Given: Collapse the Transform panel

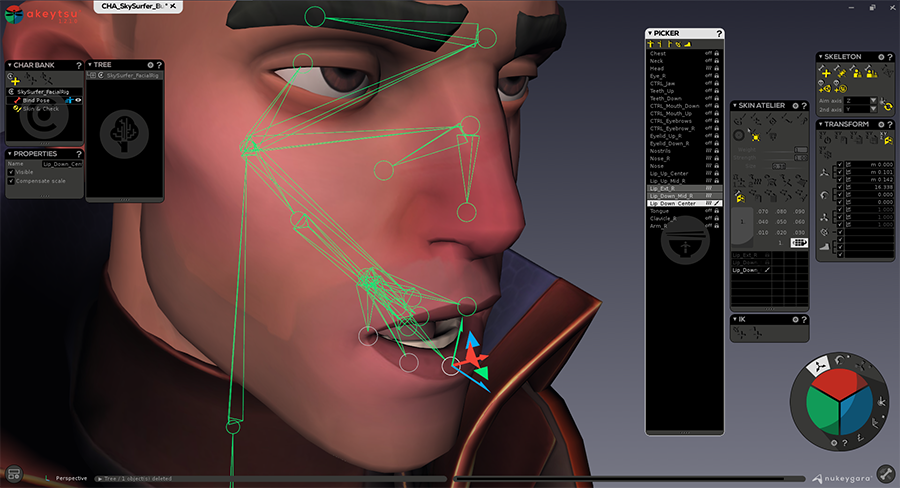Looking at the screenshot, I should pyautogui.click(x=820, y=124).
